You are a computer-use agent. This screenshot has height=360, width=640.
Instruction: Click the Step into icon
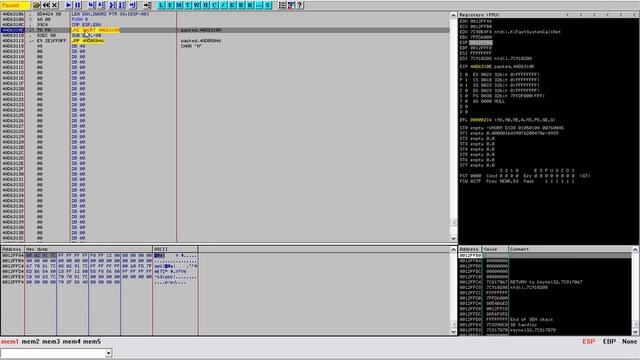[91, 5]
